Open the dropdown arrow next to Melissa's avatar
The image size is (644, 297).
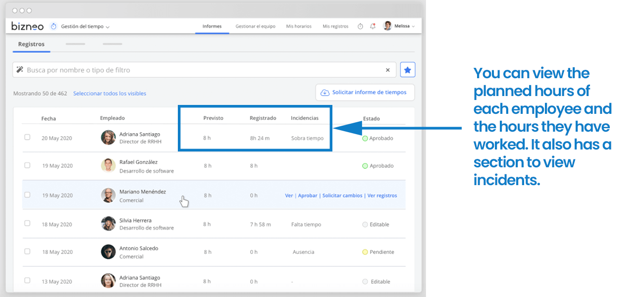point(414,26)
